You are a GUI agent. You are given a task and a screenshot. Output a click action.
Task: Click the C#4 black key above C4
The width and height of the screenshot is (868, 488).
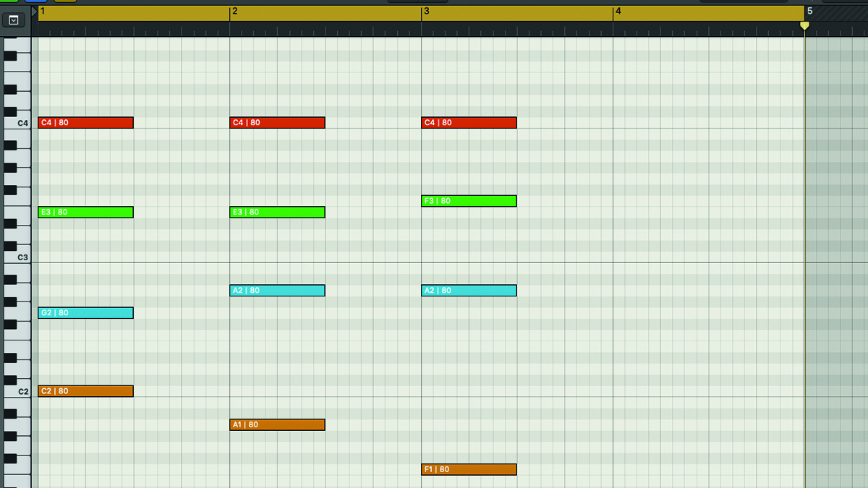tap(10, 112)
